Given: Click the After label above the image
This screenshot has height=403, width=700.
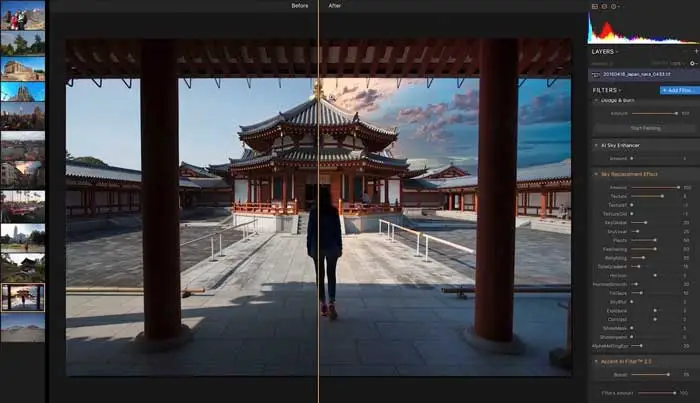Looking at the screenshot, I should pos(334,6).
